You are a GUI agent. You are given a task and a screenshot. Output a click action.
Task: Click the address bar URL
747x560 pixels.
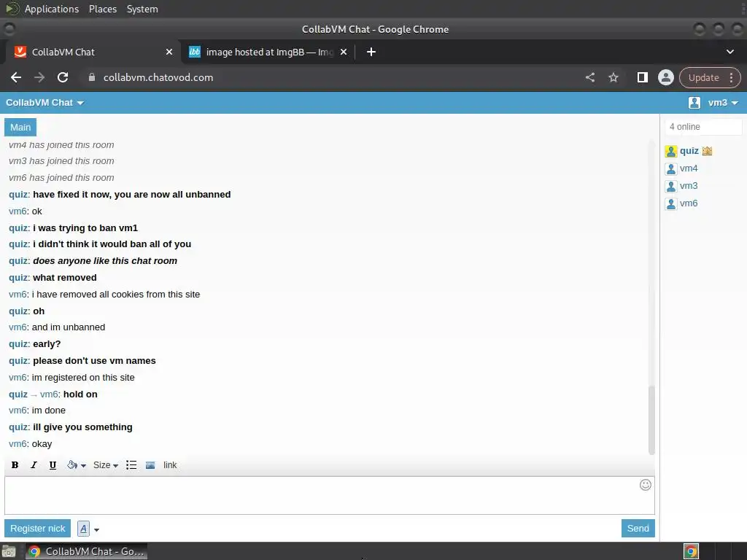pyautogui.click(x=158, y=77)
